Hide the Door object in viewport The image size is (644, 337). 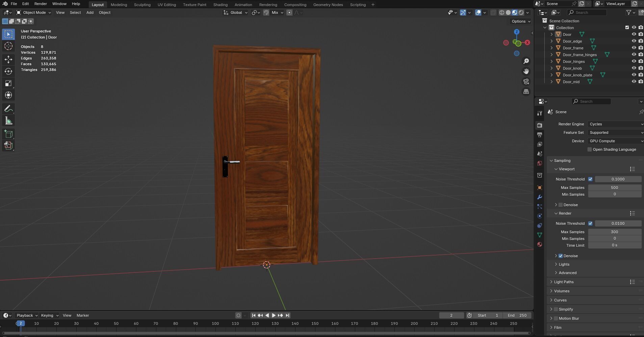[634, 34]
